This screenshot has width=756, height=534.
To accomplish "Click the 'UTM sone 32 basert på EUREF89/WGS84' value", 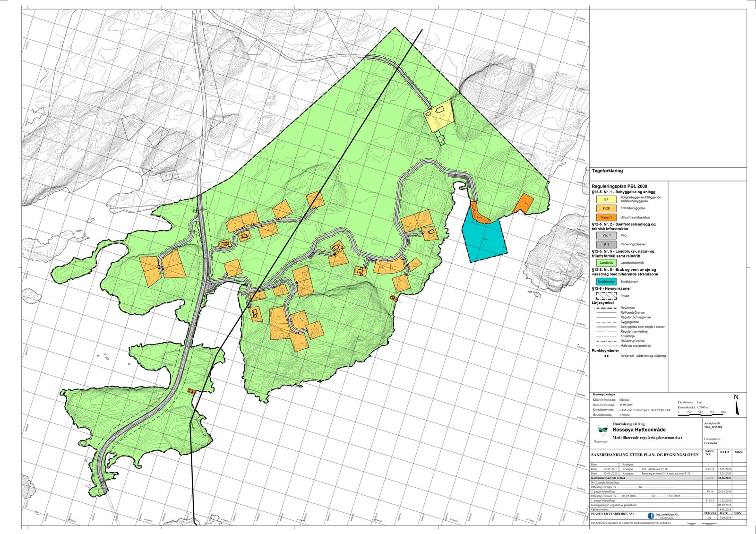I will click(x=644, y=410).
